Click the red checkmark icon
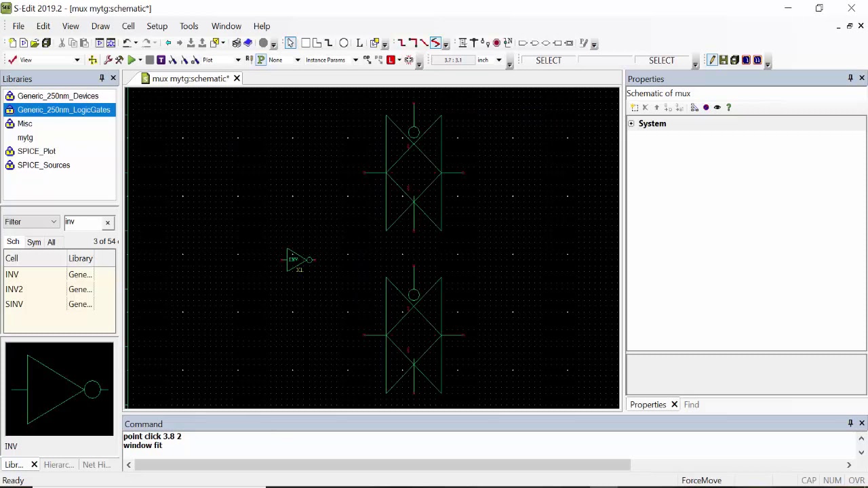The height and width of the screenshot is (488, 868). point(12,60)
